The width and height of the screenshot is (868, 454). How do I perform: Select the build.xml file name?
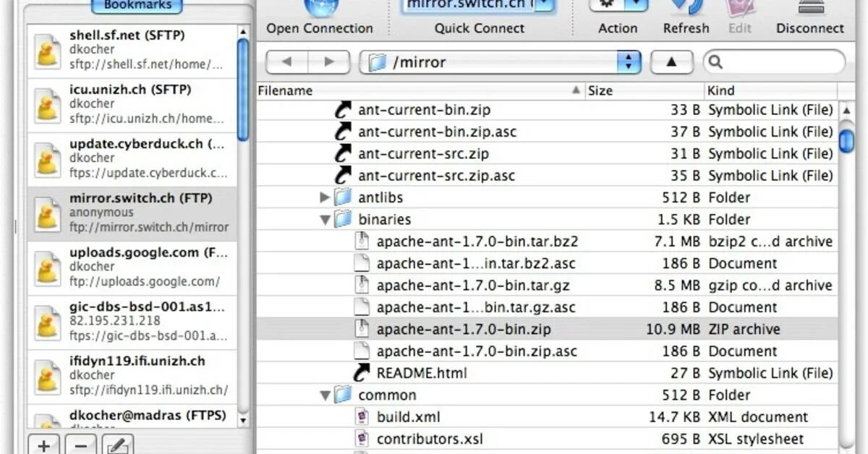[408, 417]
